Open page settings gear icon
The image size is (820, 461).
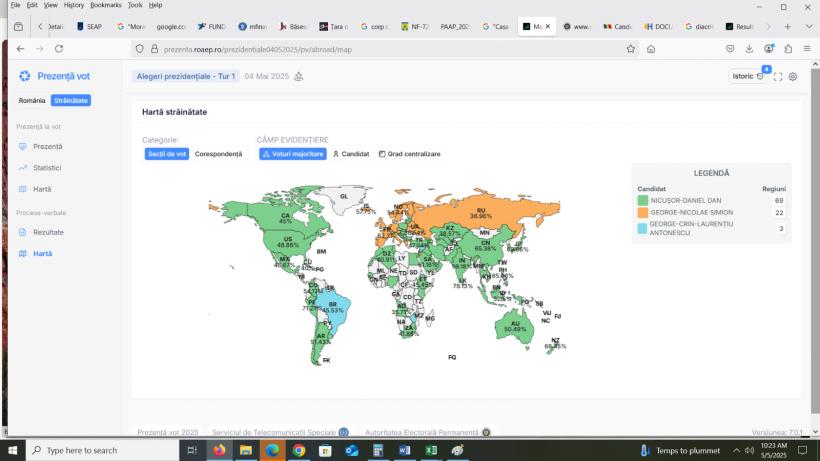[793, 76]
